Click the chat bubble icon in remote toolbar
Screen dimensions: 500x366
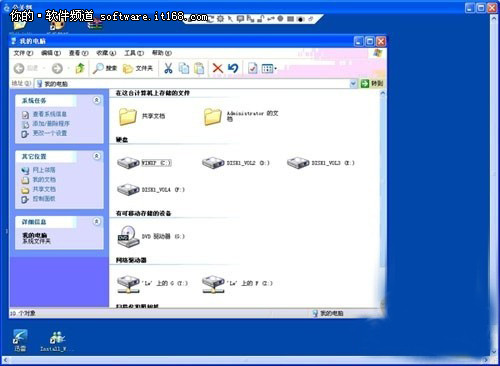[x=240, y=19]
